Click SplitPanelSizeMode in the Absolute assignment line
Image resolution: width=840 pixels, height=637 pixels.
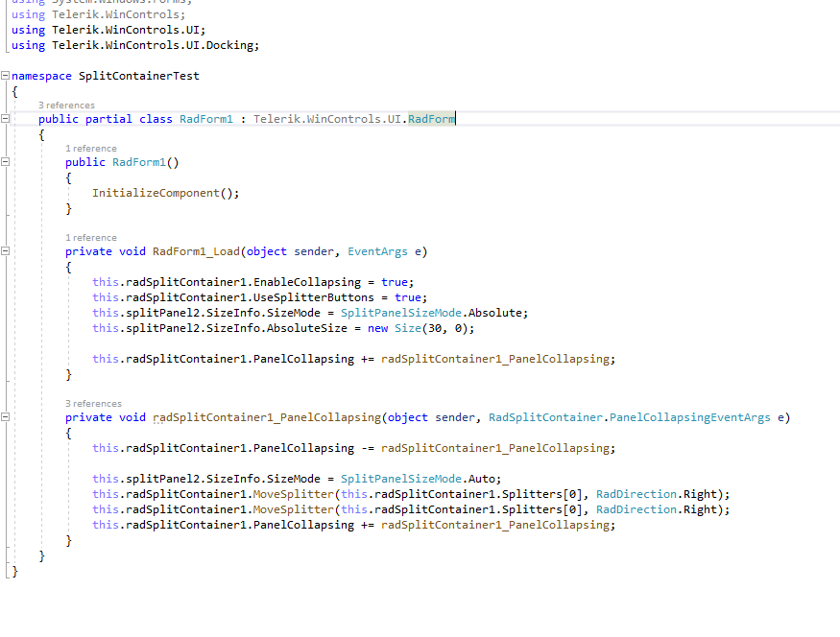[x=400, y=313]
